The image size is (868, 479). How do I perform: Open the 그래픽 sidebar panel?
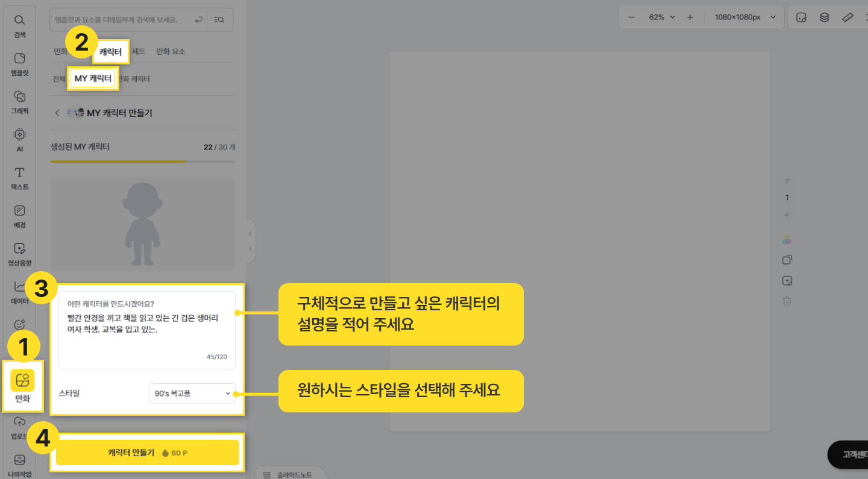(x=19, y=102)
